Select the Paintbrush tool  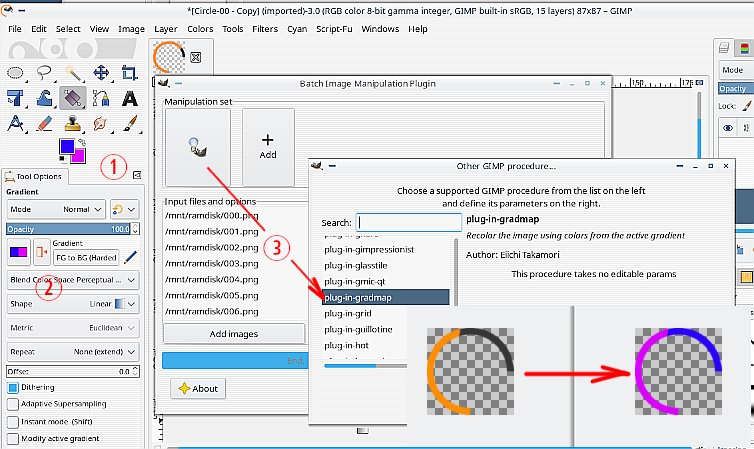coord(129,124)
